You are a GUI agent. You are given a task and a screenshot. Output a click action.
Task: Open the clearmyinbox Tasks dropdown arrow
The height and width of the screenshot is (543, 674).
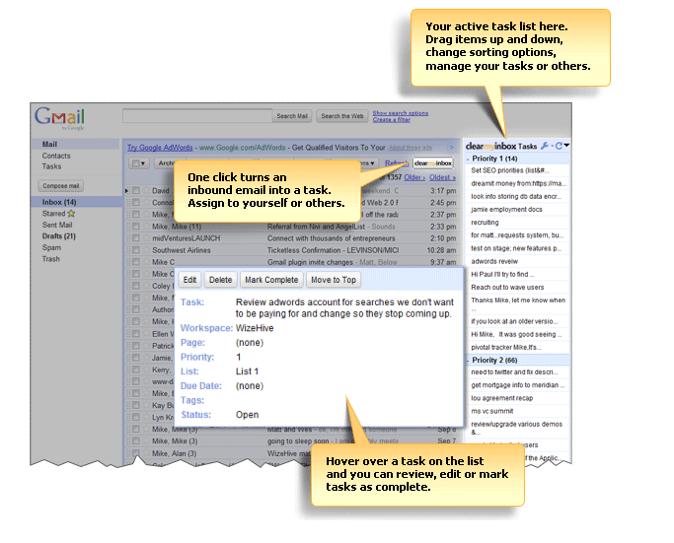[567, 146]
